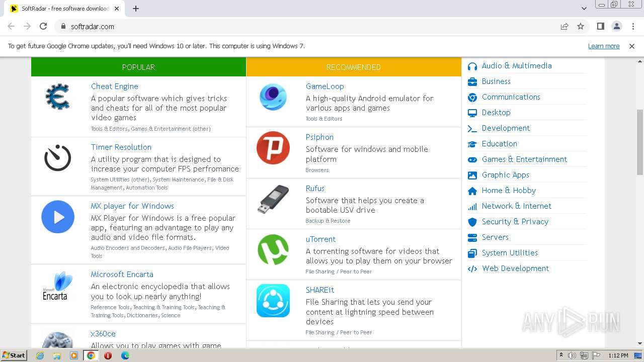
Task: Open the MX player for Windows link
Action: pos(132,206)
